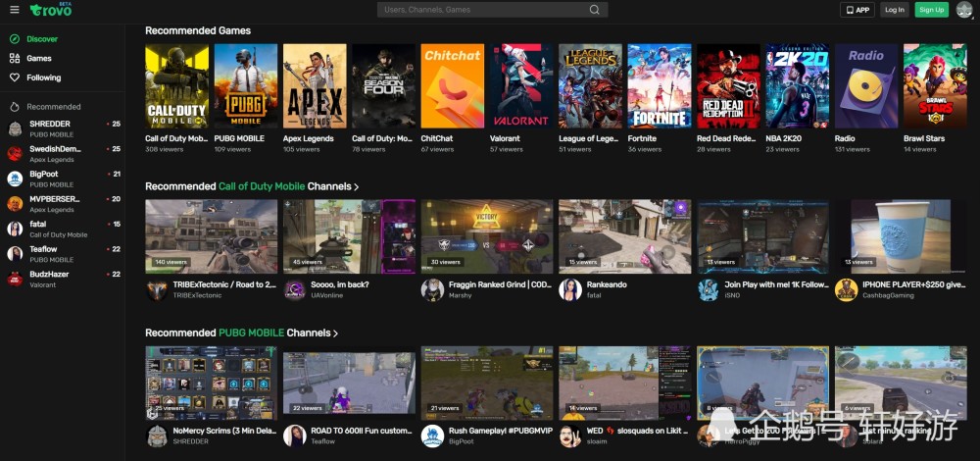Image resolution: width=980 pixels, height=461 pixels.
Task: Open the Red Dead Redemption II cover
Action: 728,86
